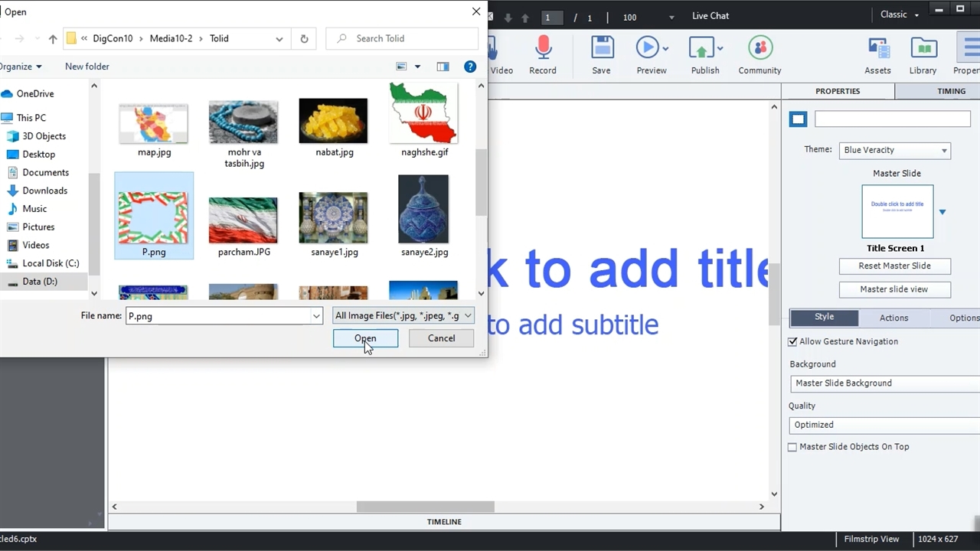Image resolution: width=980 pixels, height=551 pixels.
Task: Open the Background dropdown list
Action: [x=884, y=383]
